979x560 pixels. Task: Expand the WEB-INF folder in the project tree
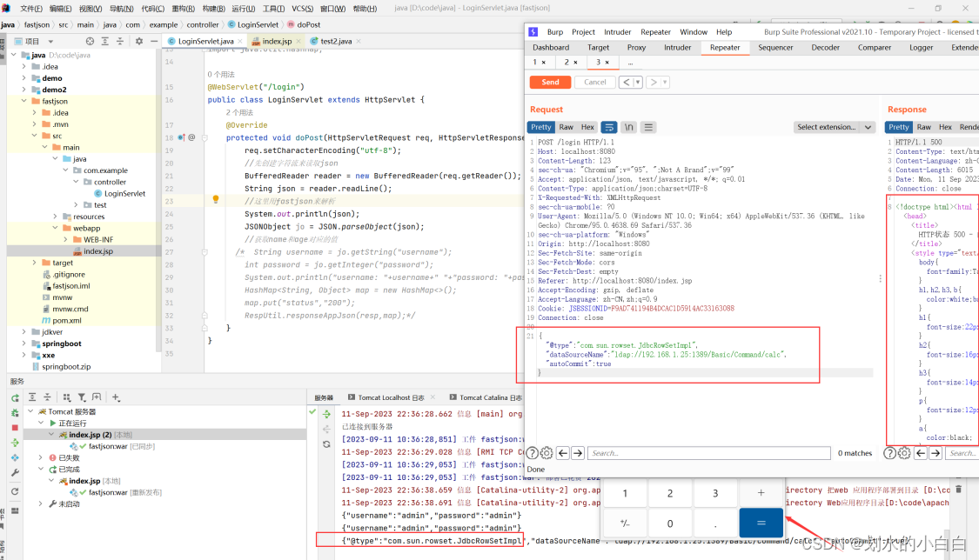coord(65,239)
